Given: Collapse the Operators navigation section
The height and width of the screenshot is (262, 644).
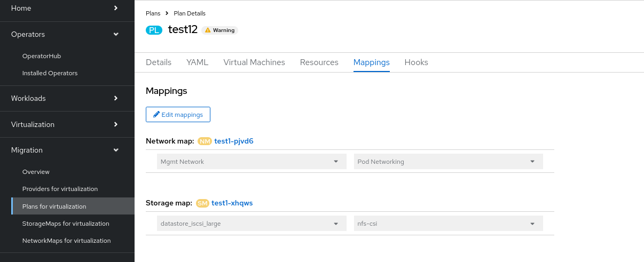Looking at the screenshot, I should [x=116, y=35].
